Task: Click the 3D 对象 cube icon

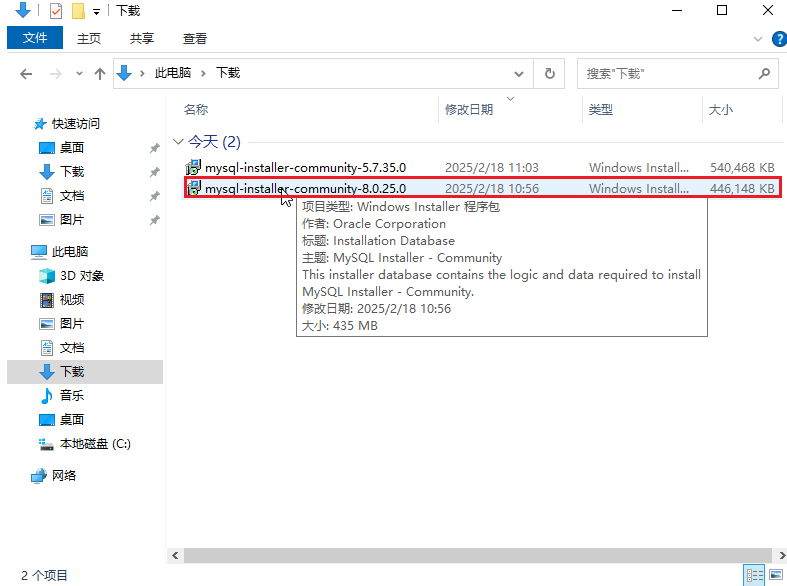Action: [47, 275]
